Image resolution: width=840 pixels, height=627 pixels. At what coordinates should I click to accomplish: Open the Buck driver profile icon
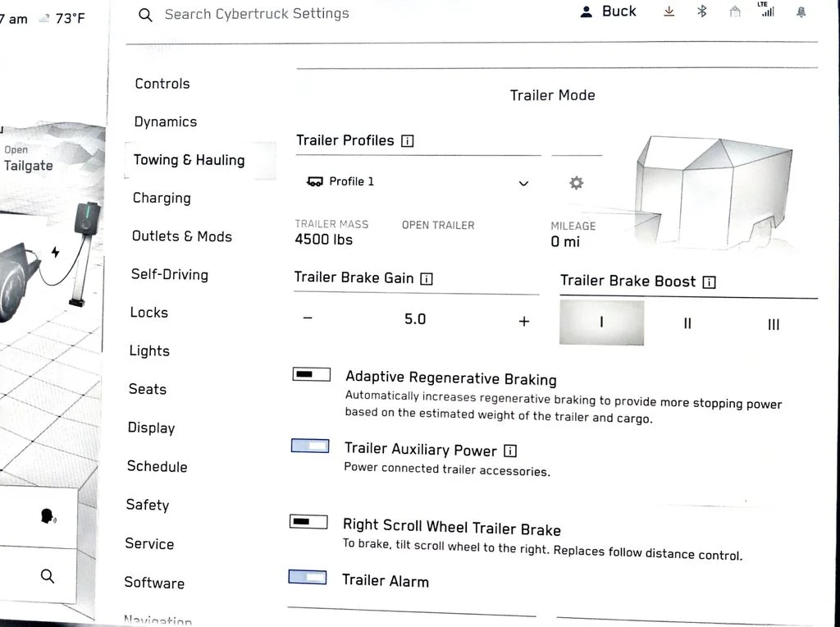pyautogui.click(x=586, y=11)
